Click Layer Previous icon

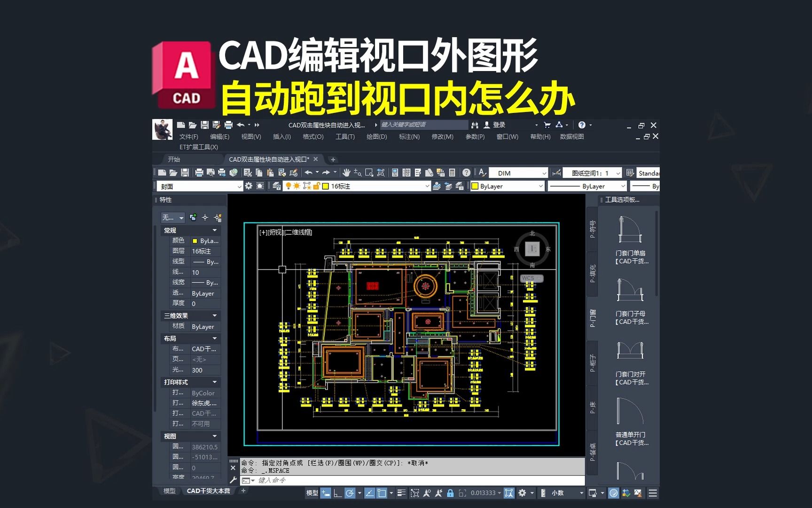(x=448, y=186)
